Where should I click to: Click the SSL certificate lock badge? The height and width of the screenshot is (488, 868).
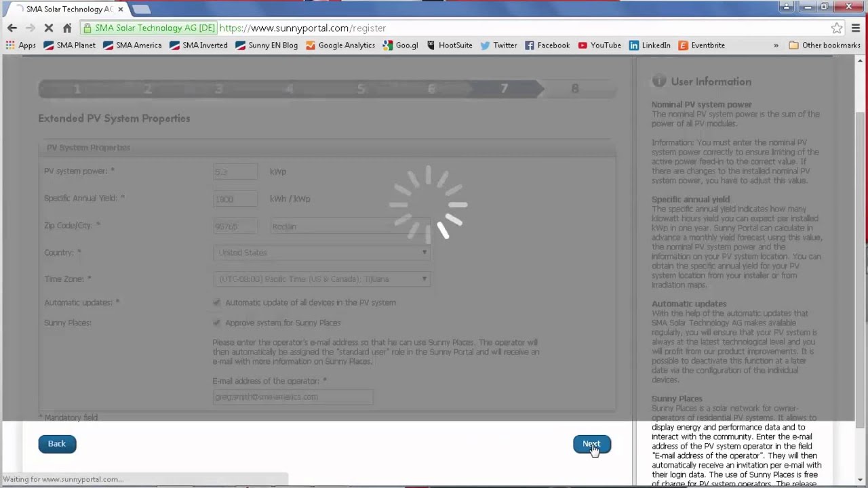149,28
